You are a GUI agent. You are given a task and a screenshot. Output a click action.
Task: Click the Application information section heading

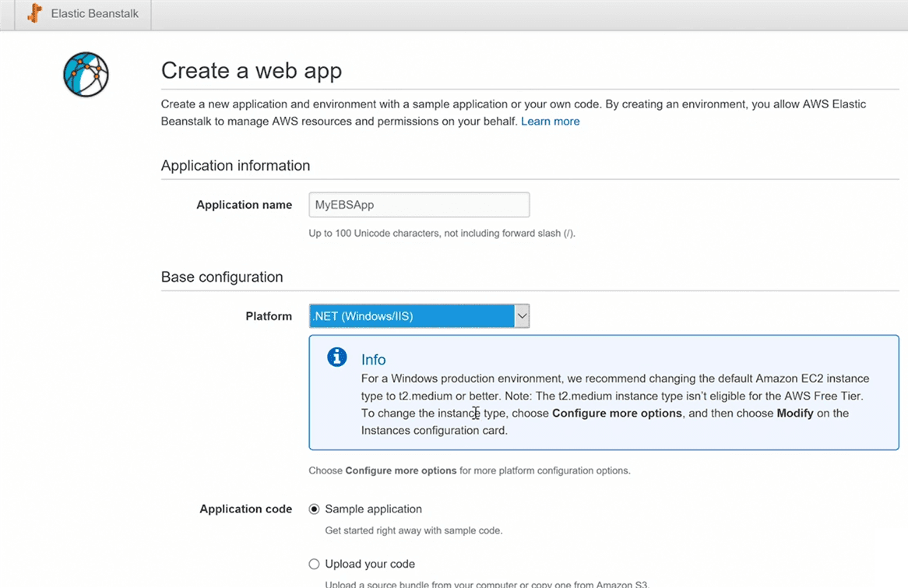click(235, 166)
